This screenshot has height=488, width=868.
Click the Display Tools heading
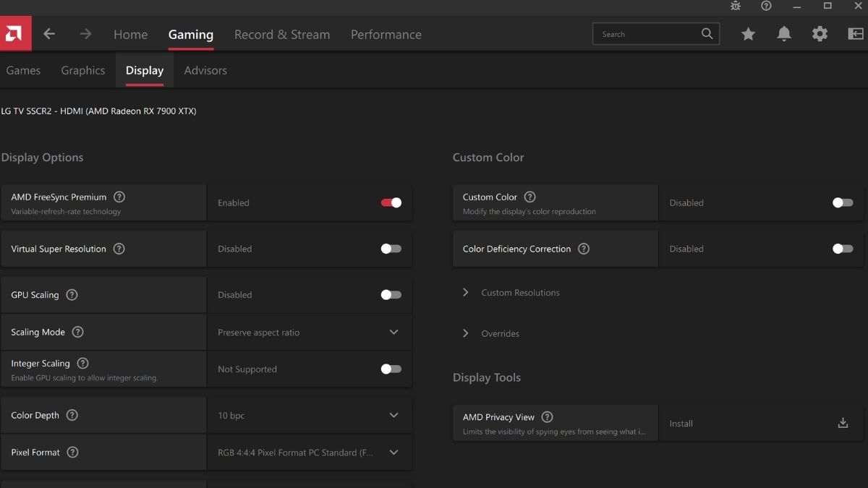pyautogui.click(x=487, y=377)
